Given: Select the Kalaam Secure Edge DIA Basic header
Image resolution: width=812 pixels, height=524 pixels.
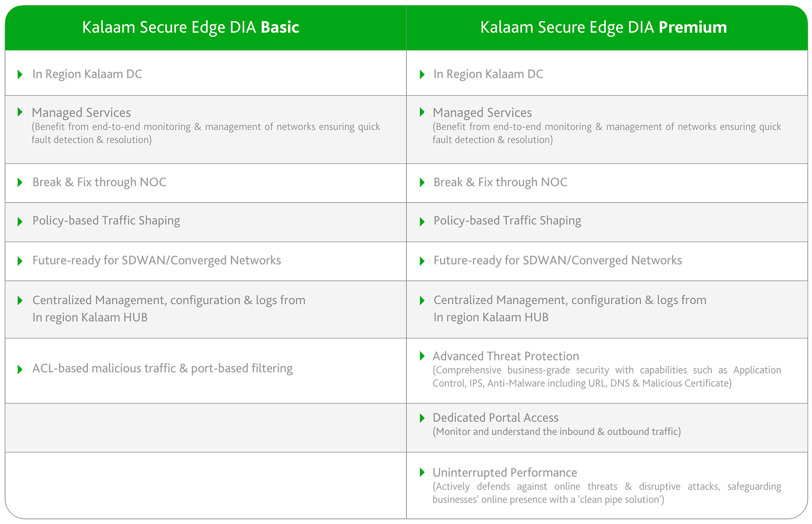Looking at the screenshot, I should [190, 27].
